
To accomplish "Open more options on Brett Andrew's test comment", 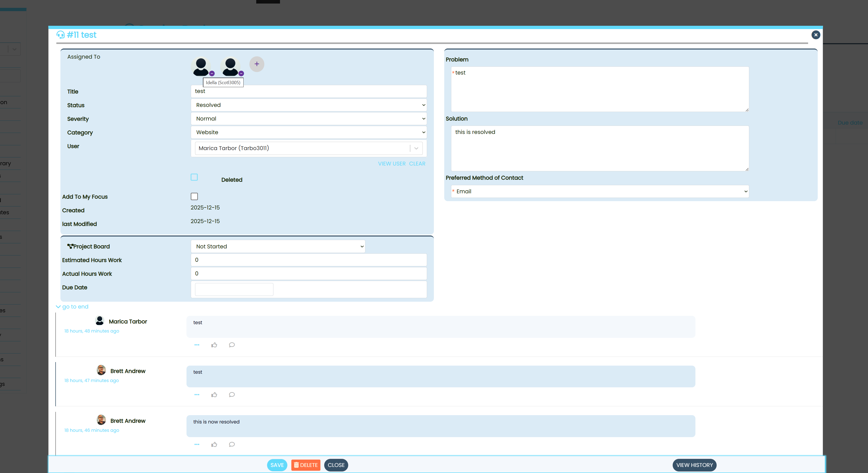I will (197, 394).
